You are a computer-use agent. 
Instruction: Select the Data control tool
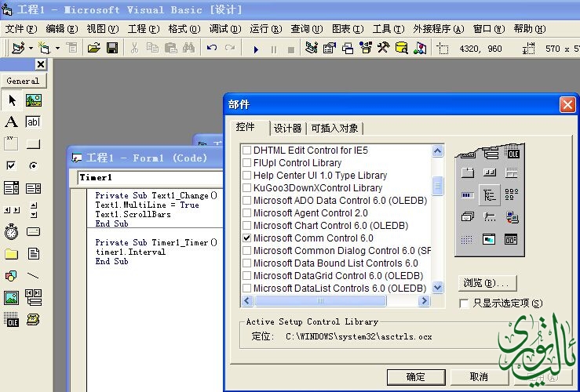[34, 297]
